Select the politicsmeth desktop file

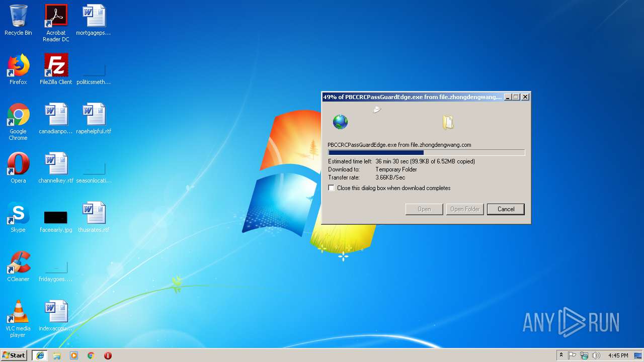pyautogui.click(x=94, y=74)
